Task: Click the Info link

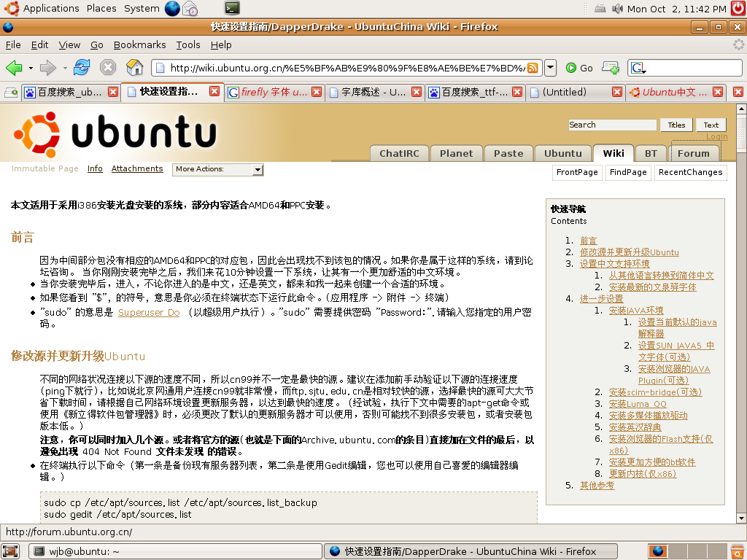Action: (95, 168)
